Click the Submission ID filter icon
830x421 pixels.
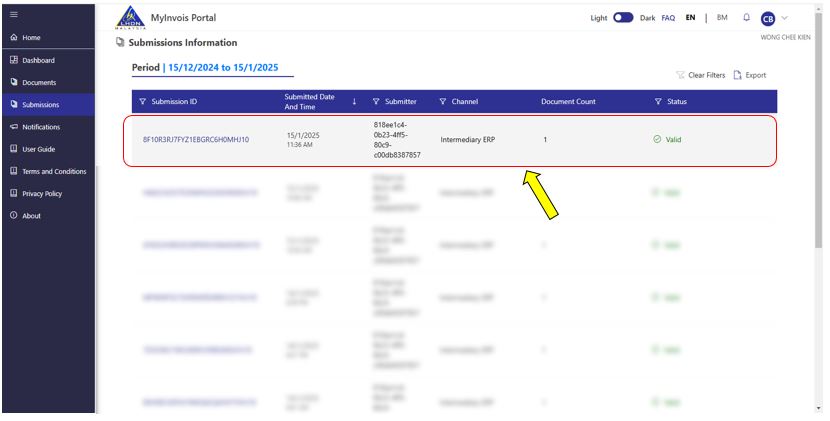point(142,101)
